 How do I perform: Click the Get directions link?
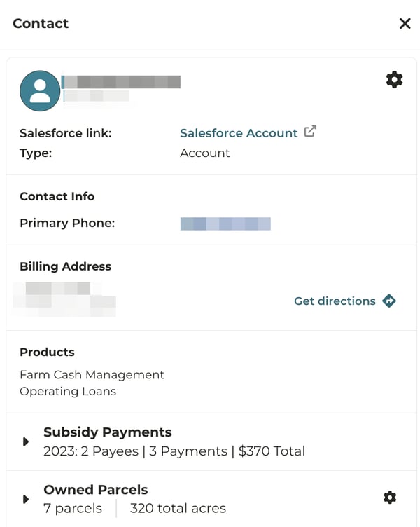point(335,301)
